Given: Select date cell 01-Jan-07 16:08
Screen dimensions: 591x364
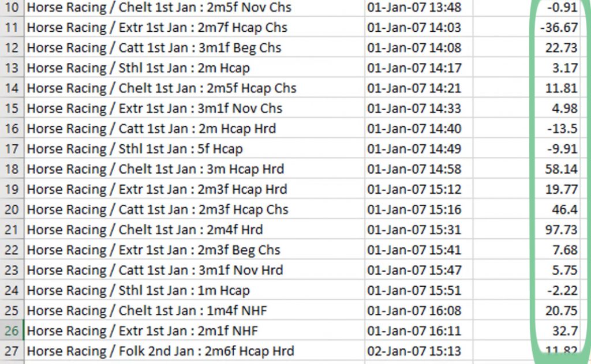Looking at the screenshot, I should click(418, 310).
